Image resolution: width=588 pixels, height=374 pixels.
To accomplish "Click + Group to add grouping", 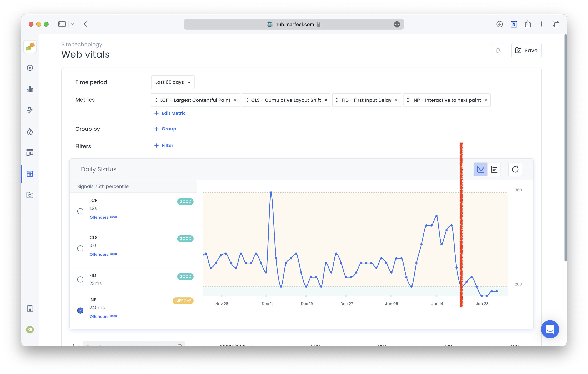I will pos(165,129).
